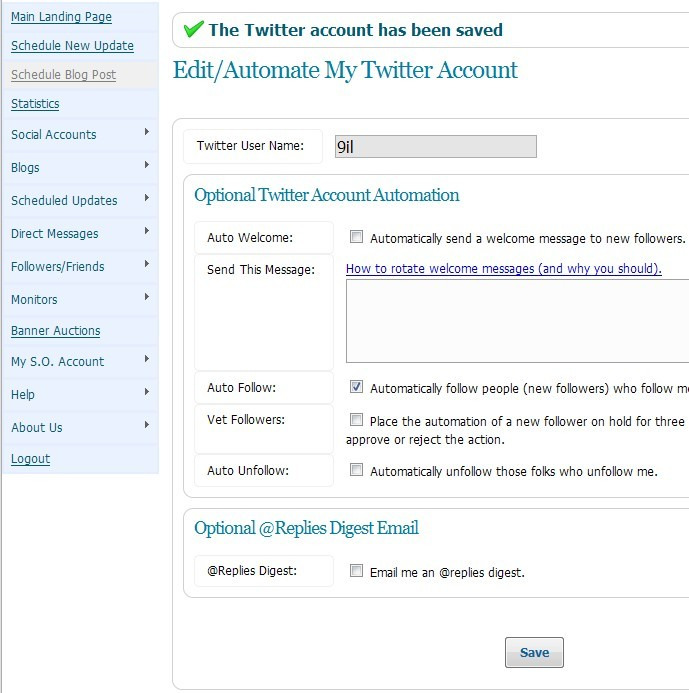Open Schedule Blog Post link

pyautogui.click(x=63, y=75)
